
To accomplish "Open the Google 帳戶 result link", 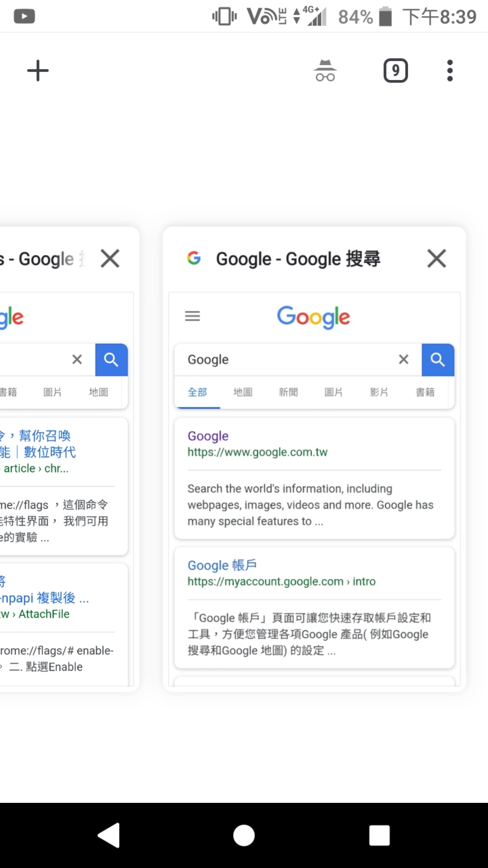I will pos(222,566).
